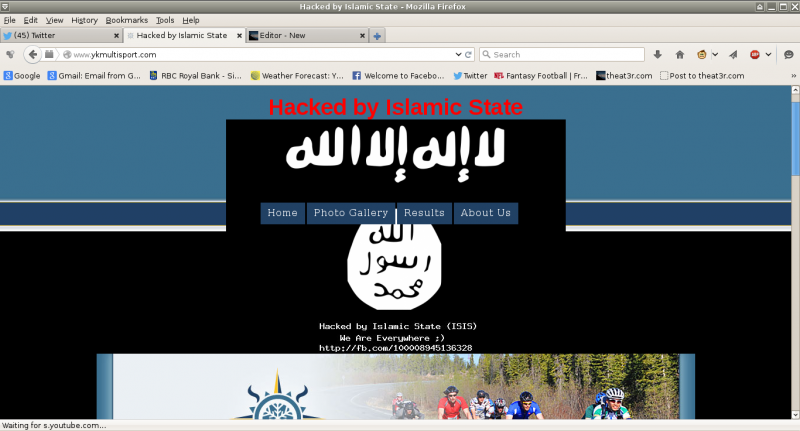The width and height of the screenshot is (800, 431).
Task: Open the Help menu
Action: pos(191,20)
